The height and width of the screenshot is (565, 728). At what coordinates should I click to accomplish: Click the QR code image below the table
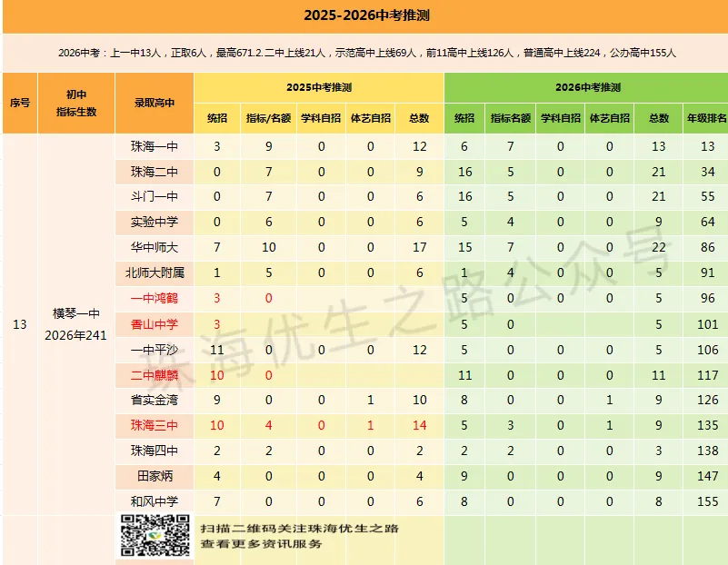155,535
